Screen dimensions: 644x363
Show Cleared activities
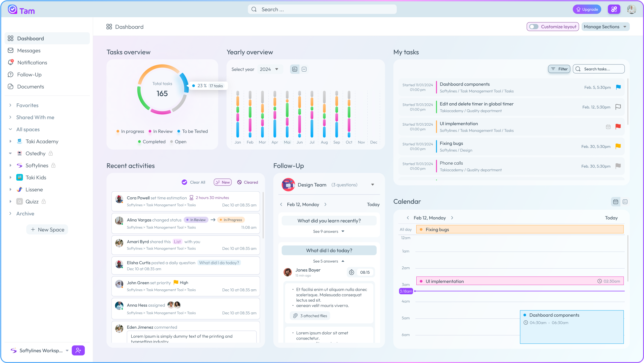[248, 182]
